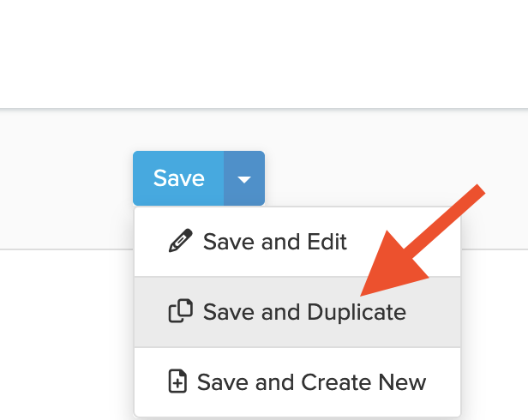Click the new file plus icon

(177, 381)
